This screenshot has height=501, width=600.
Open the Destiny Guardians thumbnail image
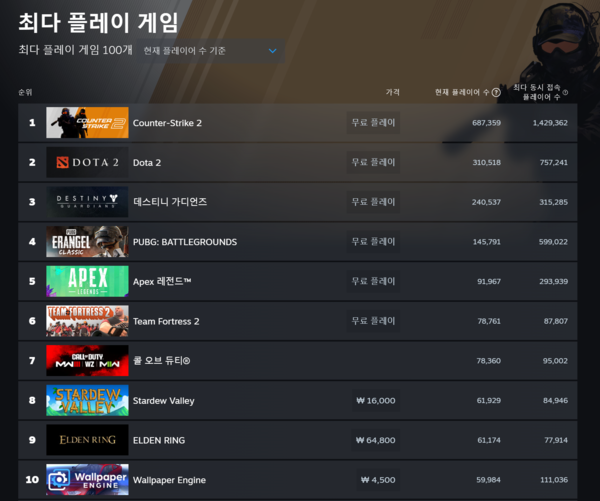pos(87,202)
